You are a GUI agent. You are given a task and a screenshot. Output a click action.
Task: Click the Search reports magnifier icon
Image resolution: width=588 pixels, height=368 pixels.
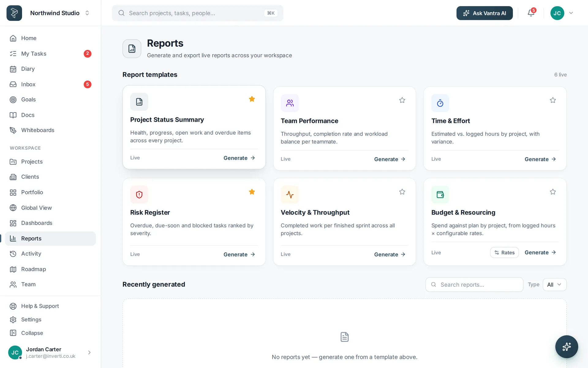[x=434, y=285]
